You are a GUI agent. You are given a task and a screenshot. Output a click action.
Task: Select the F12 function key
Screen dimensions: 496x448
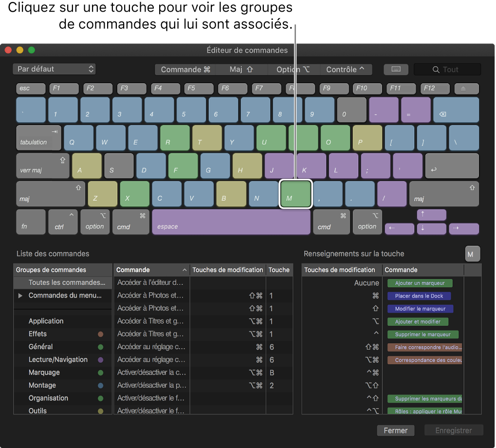(x=435, y=89)
